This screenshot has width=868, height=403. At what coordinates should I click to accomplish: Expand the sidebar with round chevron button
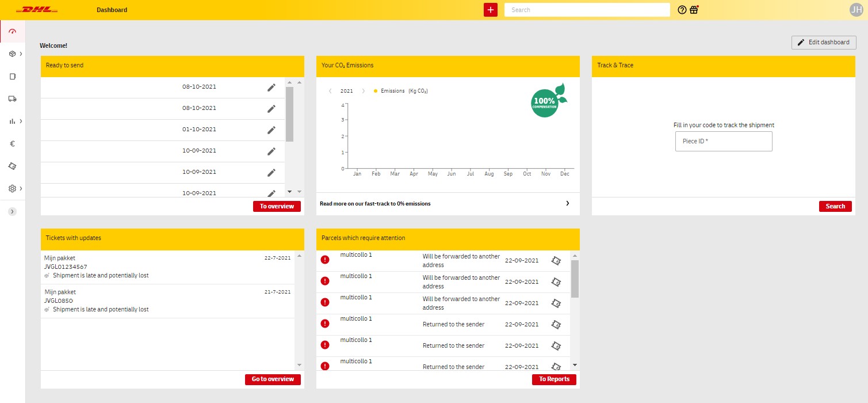[13, 211]
